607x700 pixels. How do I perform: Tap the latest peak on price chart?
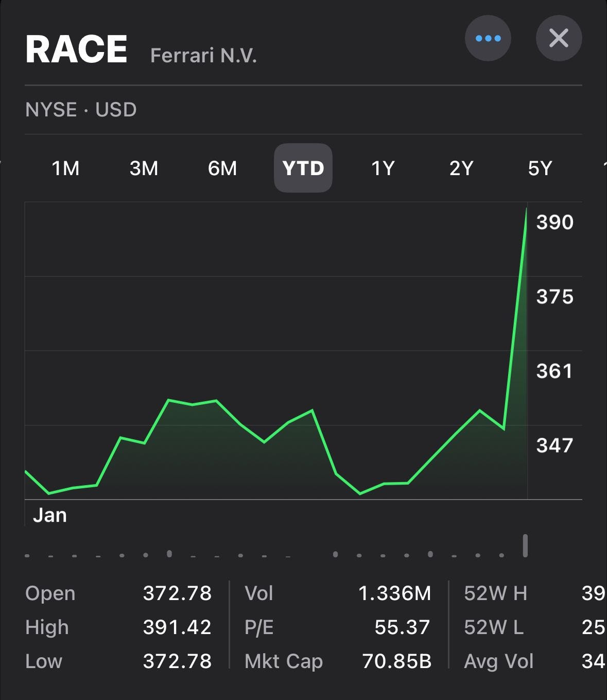tap(527, 208)
